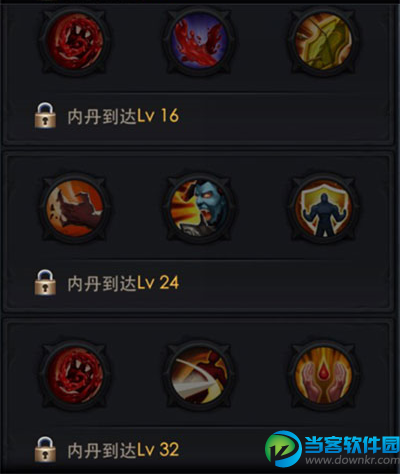Screen dimensions: 401x474
Task: Select the blood swirl skill in the Lv 32 tier
Action: point(75,375)
